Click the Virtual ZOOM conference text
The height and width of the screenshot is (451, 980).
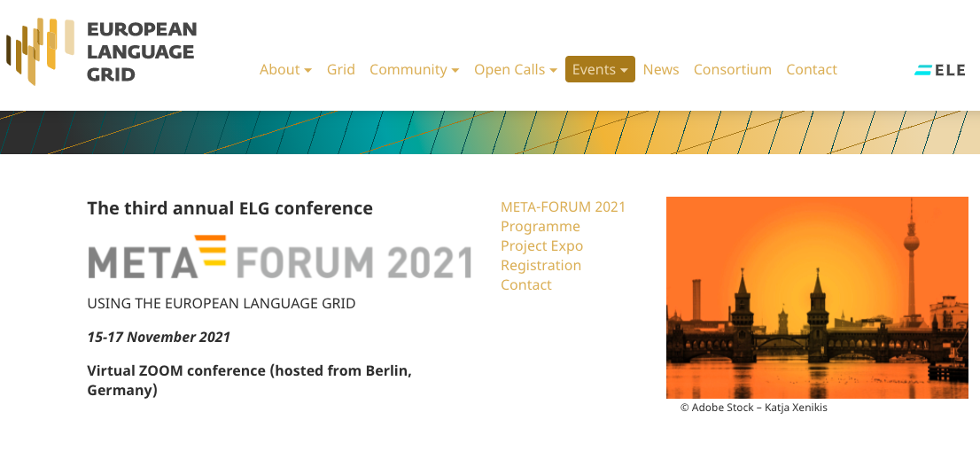(x=249, y=380)
